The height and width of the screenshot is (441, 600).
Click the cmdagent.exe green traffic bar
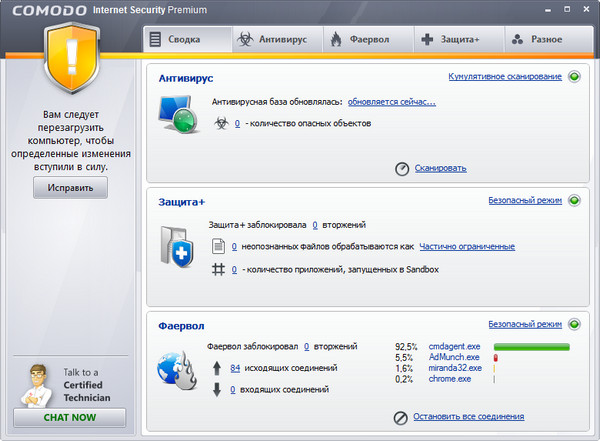pyautogui.click(x=532, y=346)
